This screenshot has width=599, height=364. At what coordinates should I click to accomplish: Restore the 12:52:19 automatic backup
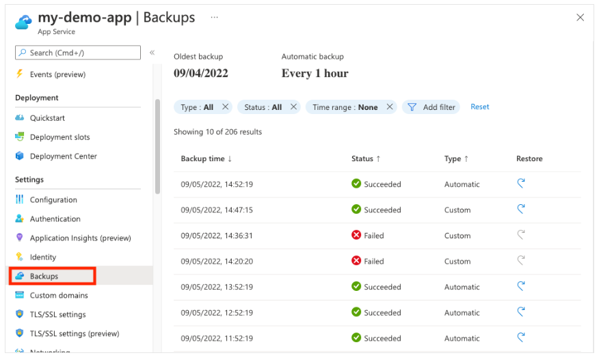coord(520,311)
